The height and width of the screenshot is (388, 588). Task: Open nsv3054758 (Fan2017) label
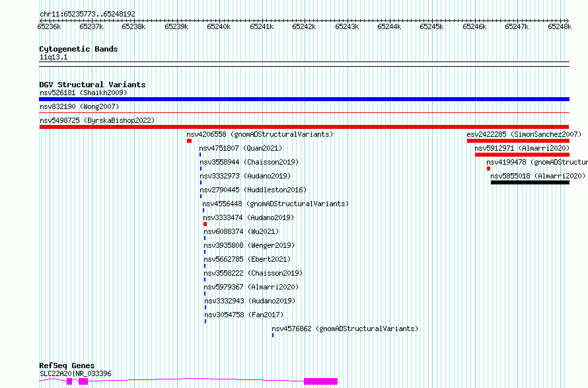pos(244,315)
